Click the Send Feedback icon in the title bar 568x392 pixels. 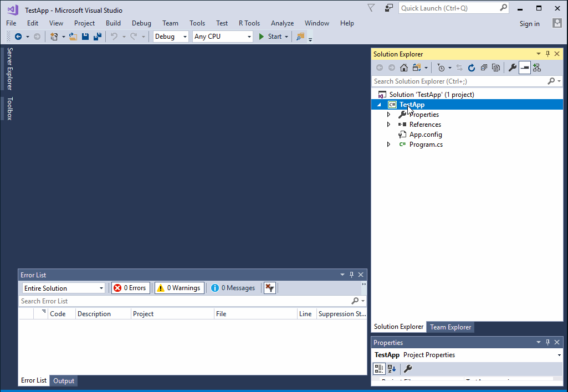pyautogui.click(x=388, y=8)
